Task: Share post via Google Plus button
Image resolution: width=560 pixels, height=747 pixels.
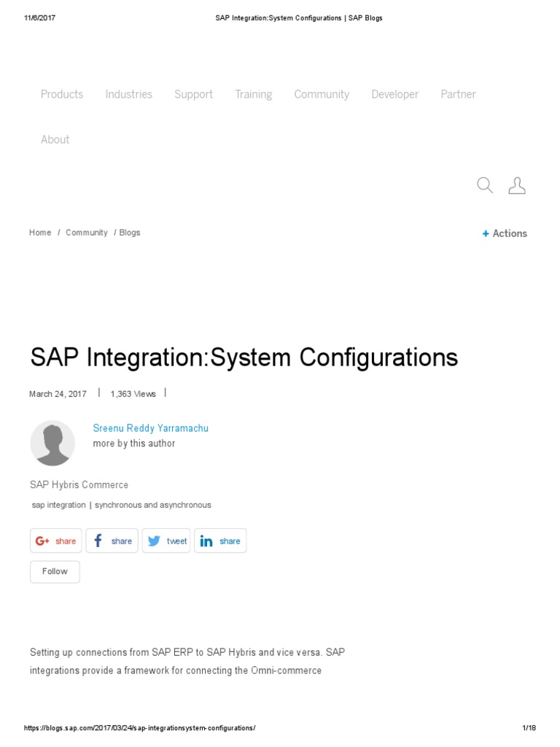Action: (56, 541)
